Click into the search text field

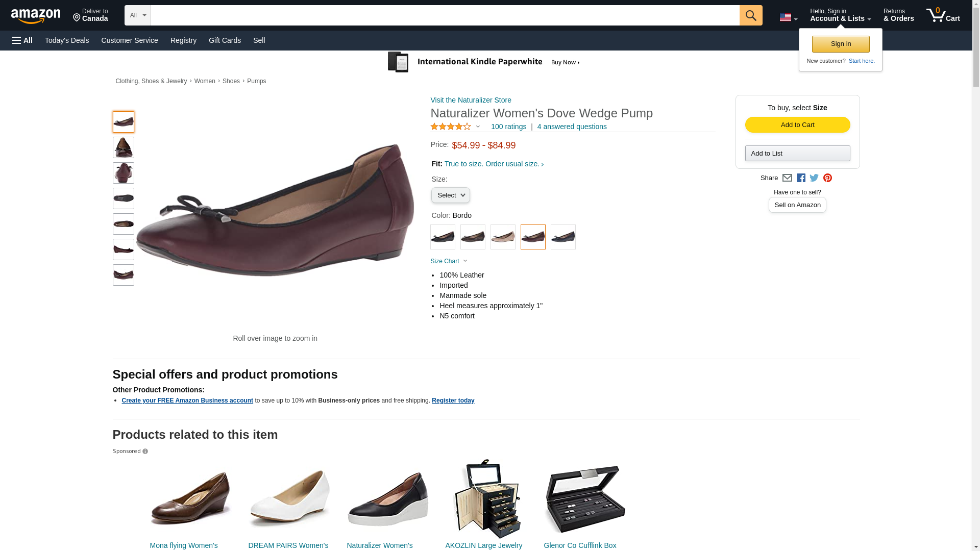pyautogui.click(x=445, y=15)
